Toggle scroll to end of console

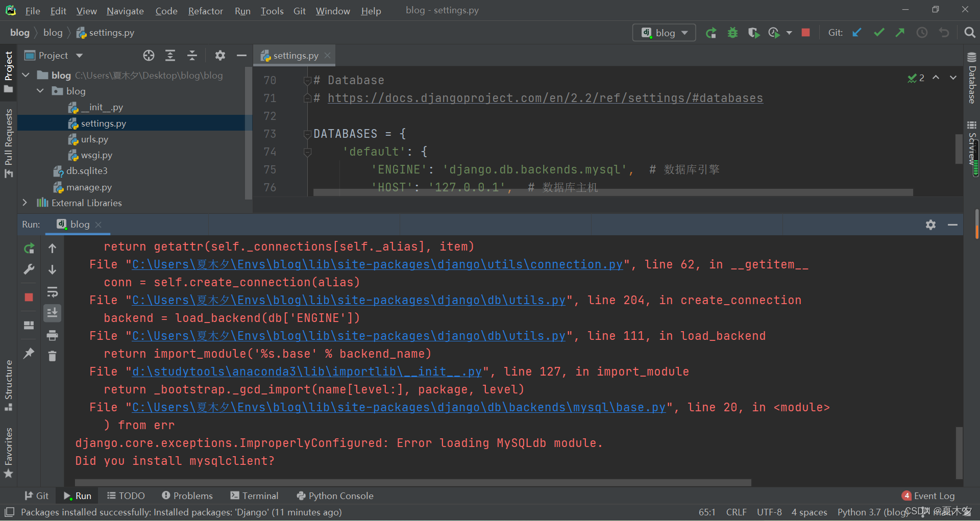[x=52, y=313]
